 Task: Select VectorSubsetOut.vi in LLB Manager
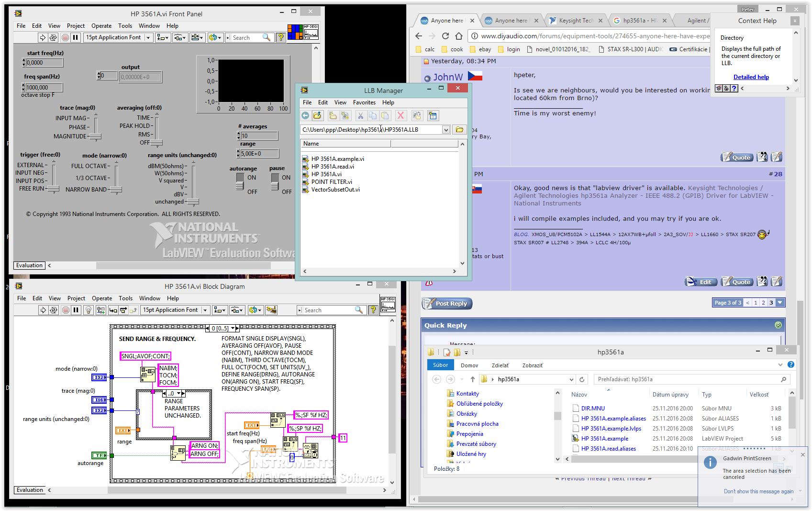[335, 190]
